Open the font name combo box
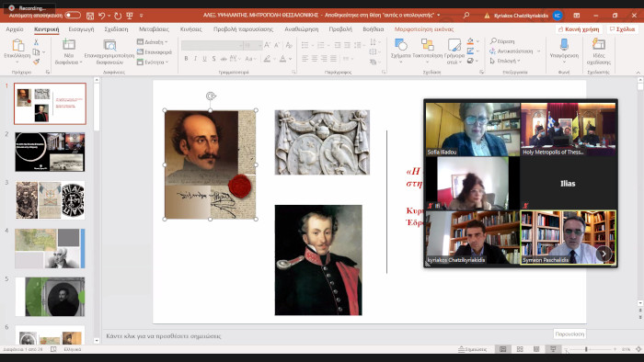The width and height of the screenshot is (644, 362). (212, 45)
